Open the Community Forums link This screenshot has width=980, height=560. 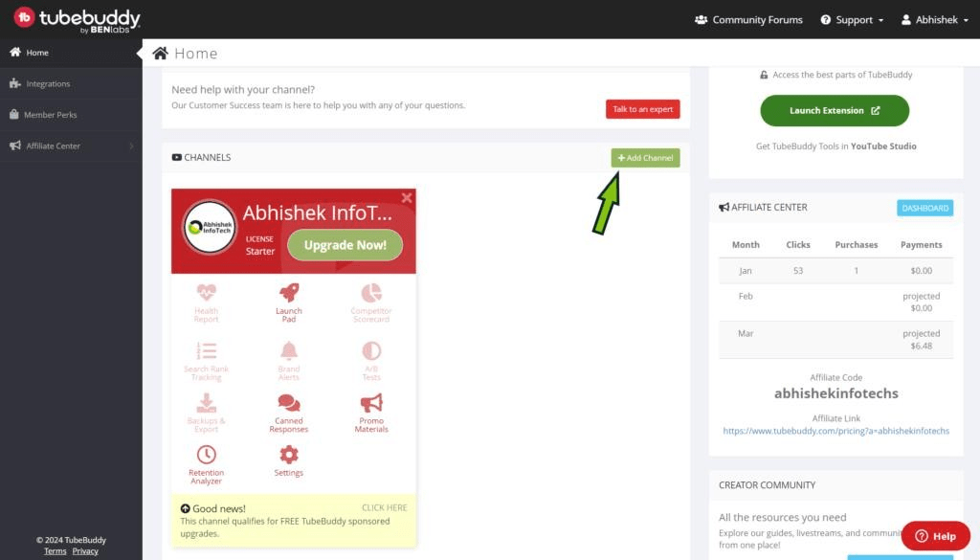coord(748,20)
